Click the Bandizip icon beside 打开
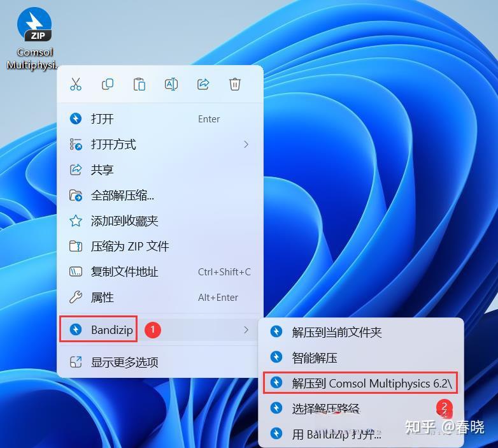This screenshot has width=498, height=448. (x=76, y=119)
